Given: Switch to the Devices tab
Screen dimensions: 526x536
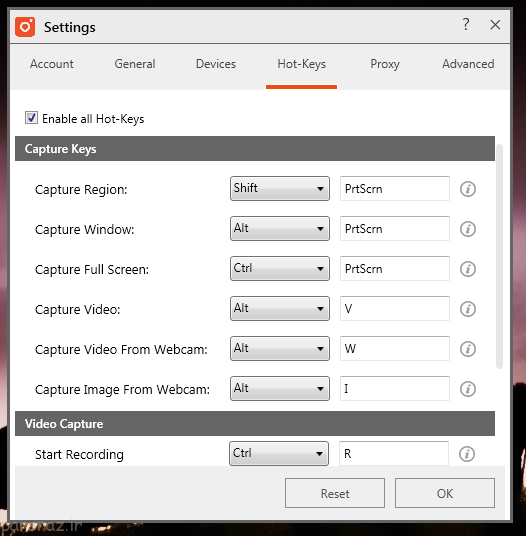Looking at the screenshot, I should 216,64.
